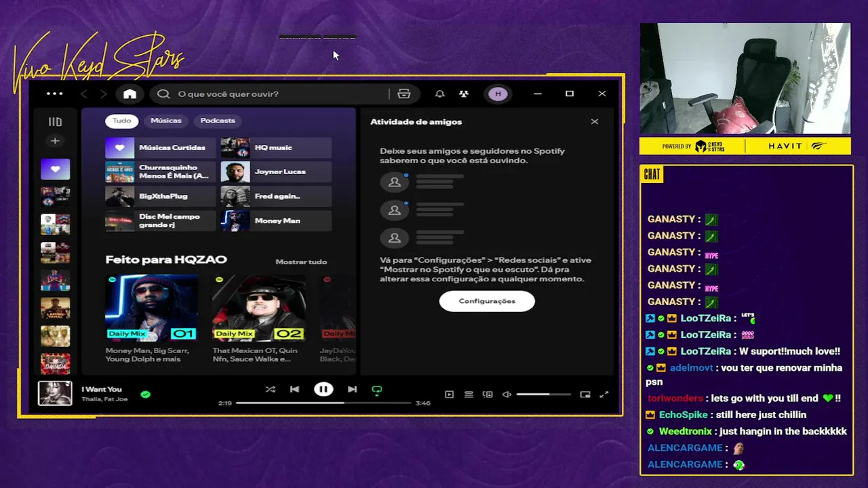Toggle shuffle playback

coord(271,389)
